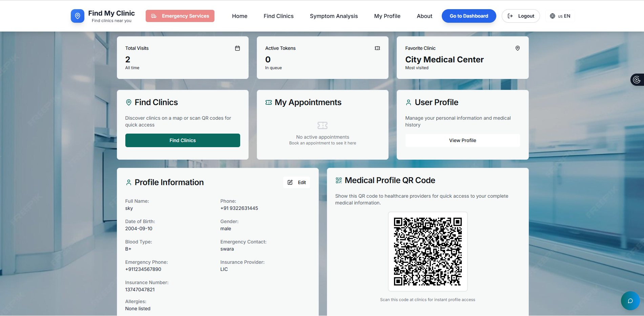Image resolution: width=644 pixels, height=316 pixels.
Task: Click the ticket icon in Active Tokens card
Action: coord(377,48)
